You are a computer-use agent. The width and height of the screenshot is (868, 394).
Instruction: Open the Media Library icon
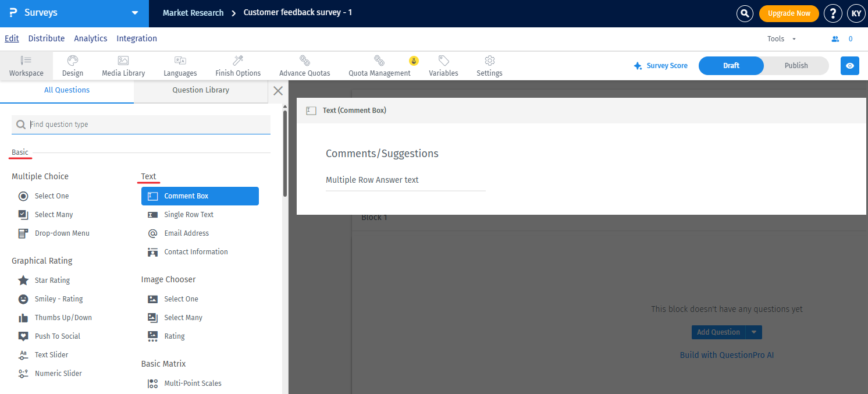[123, 61]
